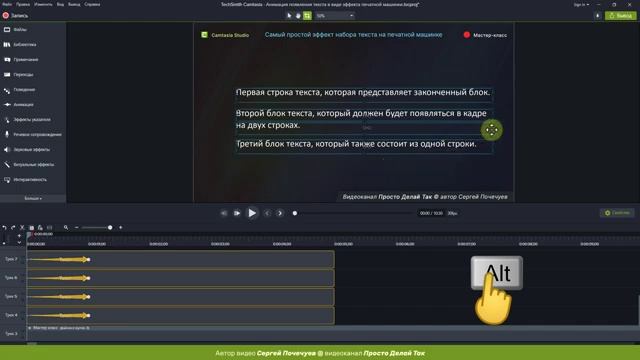Screen dimensions: 640x360
Task: Open the Sign in dropdown
Action: [581, 4]
